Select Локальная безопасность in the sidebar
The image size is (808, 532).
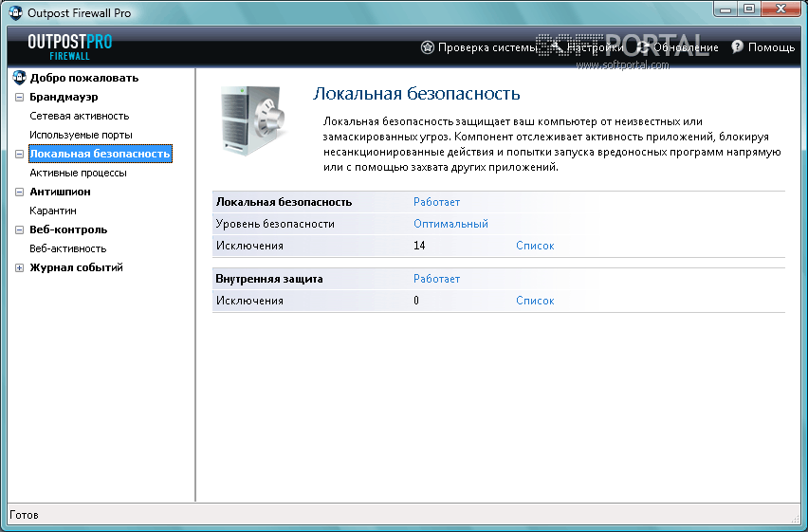100,154
